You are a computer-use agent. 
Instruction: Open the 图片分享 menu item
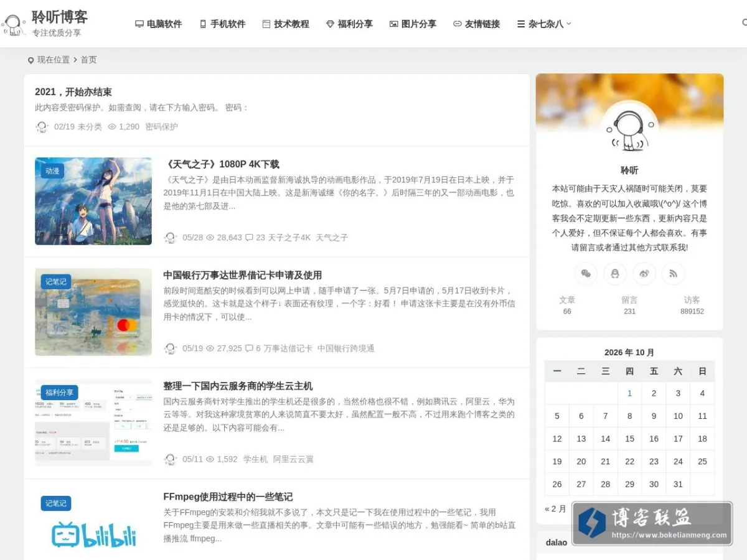point(413,24)
